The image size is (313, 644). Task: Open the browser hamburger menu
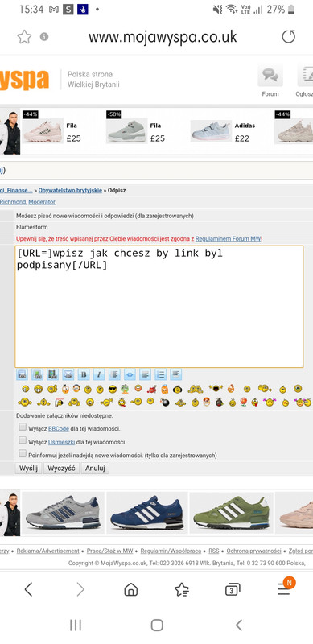[284, 590]
